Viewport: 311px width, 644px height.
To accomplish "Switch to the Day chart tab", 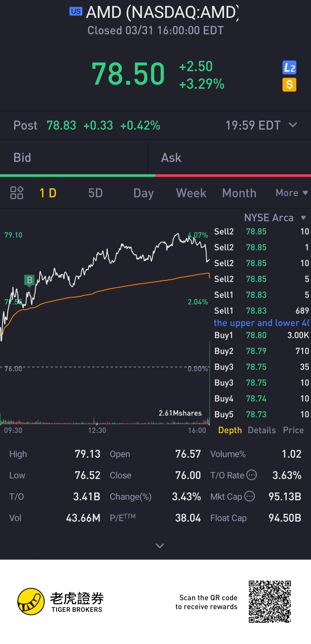I will [143, 193].
